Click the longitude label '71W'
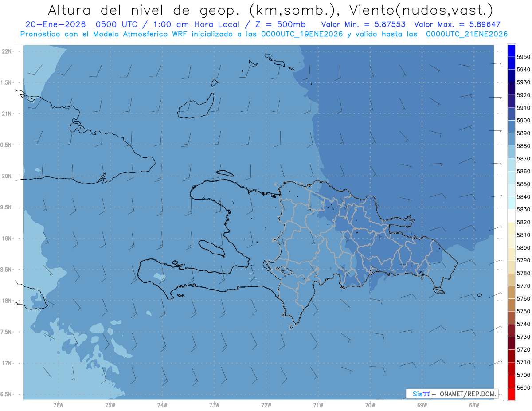Screen dimensions: 532x411 pyautogui.click(x=318, y=405)
